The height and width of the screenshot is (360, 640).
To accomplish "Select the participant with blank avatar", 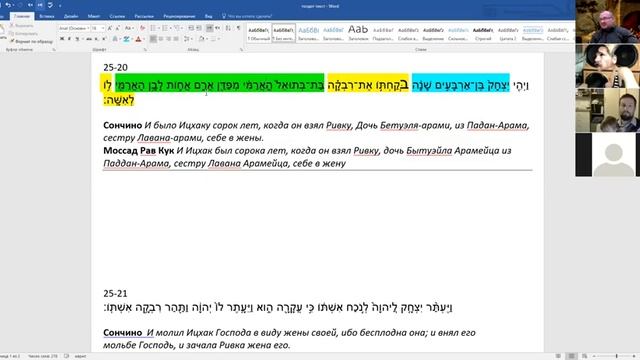I will (608, 155).
